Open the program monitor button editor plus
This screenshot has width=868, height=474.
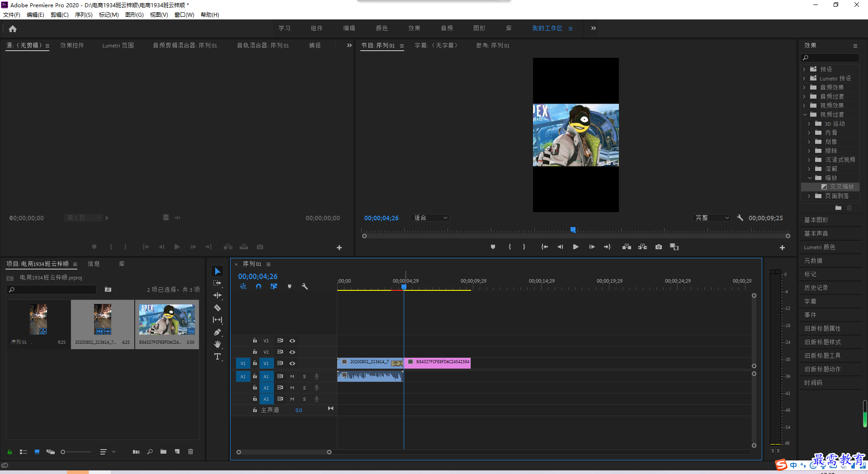tap(782, 247)
